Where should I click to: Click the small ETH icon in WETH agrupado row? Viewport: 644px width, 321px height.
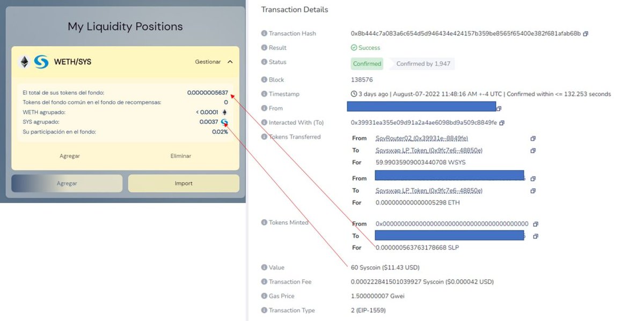click(x=224, y=113)
